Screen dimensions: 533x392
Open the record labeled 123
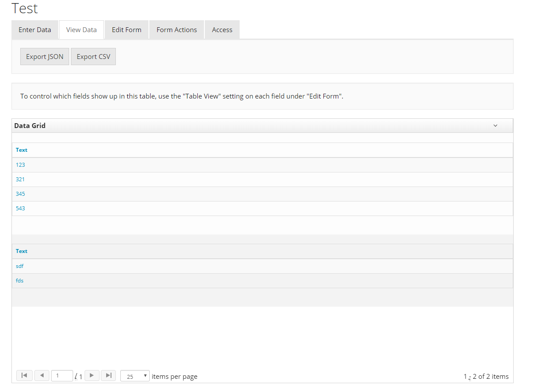(20, 165)
